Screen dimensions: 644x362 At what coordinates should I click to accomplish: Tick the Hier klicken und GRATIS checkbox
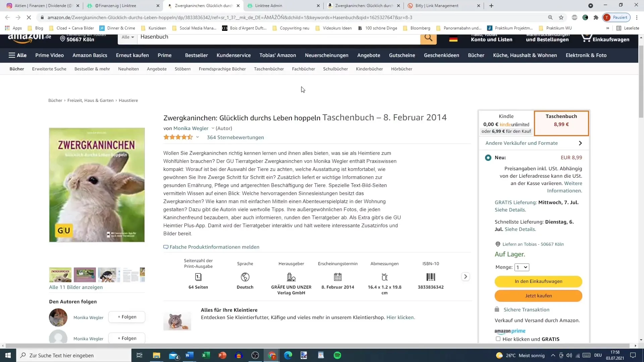(x=498, y=339)
